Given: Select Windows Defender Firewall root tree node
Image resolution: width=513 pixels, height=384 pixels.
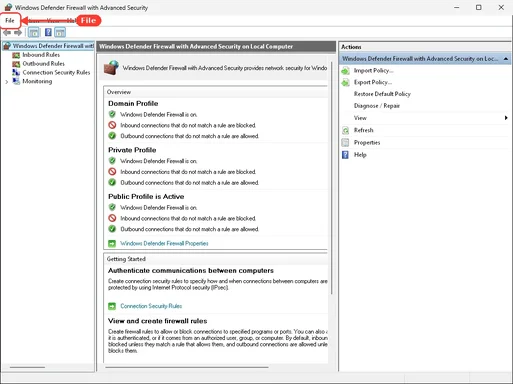Looking at the screenshot, I should [x=53, y=46].
